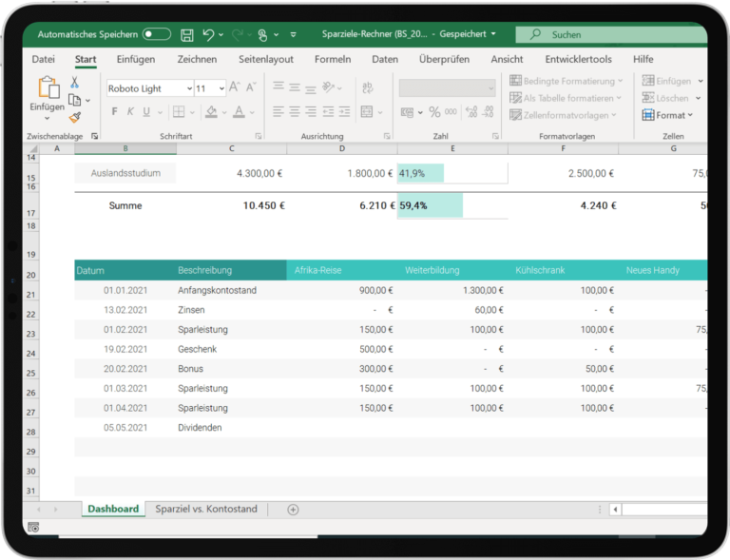Open Customize Quick Access Toolbar dropdown
Image resolution: width=730 pixels, height=560 pixels.
[294, 34]
